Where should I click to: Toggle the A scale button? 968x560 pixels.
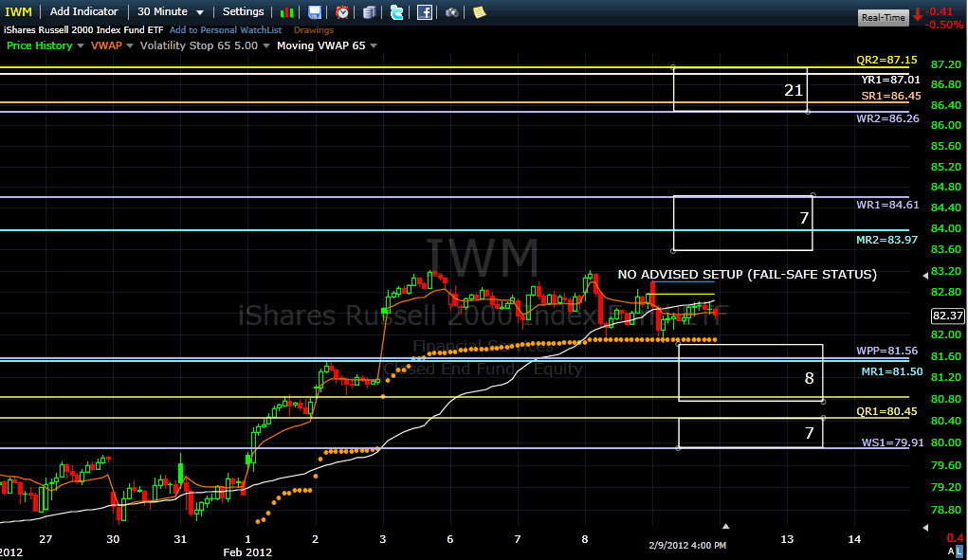[x=951, y=551]
